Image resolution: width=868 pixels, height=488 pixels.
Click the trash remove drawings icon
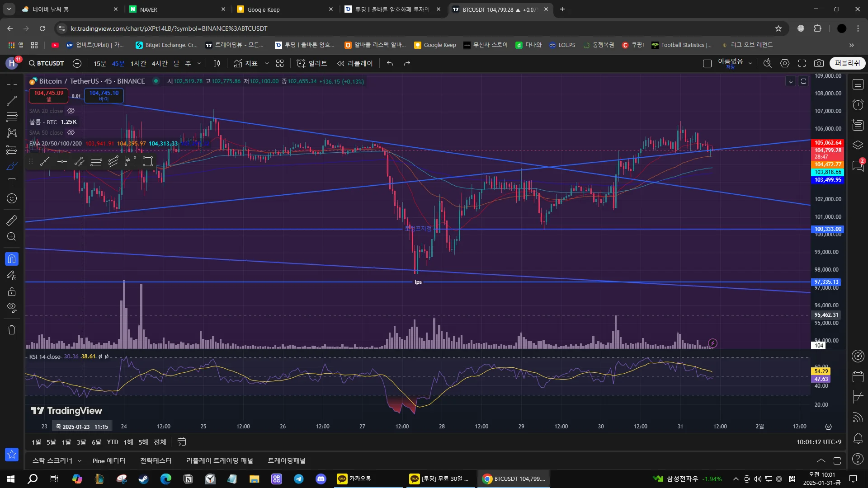click(x=12, y=330)
